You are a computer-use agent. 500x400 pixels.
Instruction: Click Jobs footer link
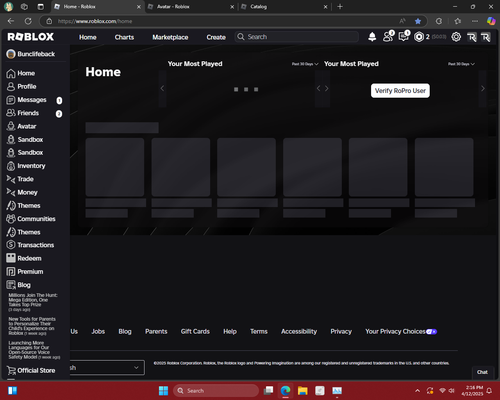pos(98,332)
